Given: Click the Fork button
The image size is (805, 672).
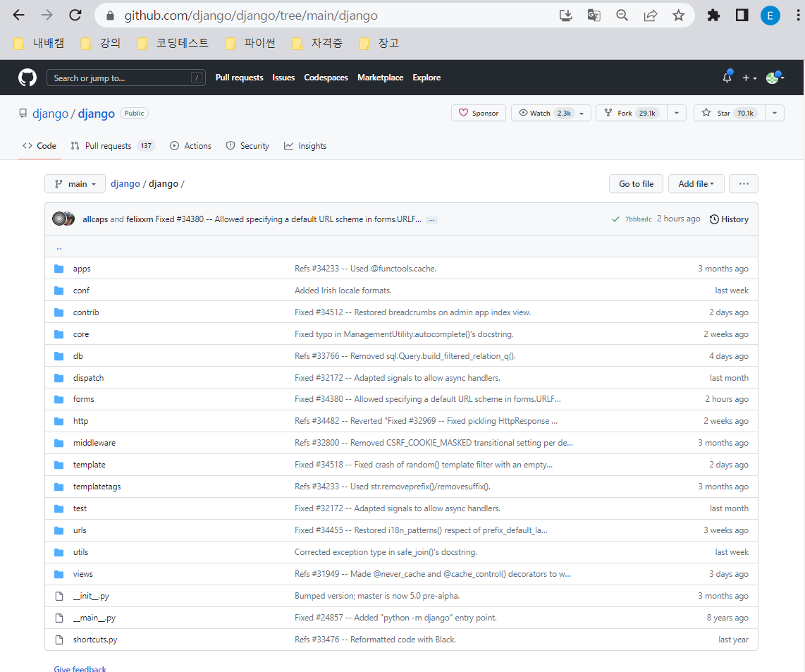Looking at the screenshot, I should [x=632, y=113].
